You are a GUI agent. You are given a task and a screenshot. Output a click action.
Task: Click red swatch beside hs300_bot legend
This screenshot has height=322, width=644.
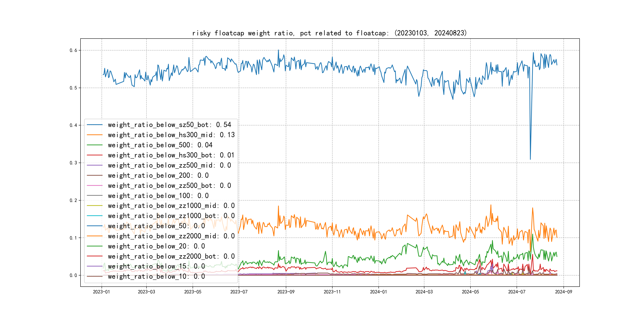(x=94, y=155)
